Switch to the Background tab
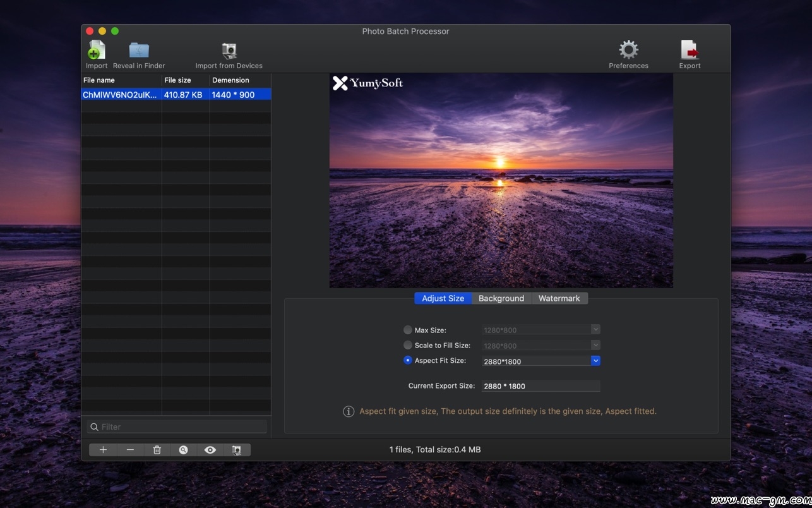This screenshot has height=508, width=812. point(501,298)
